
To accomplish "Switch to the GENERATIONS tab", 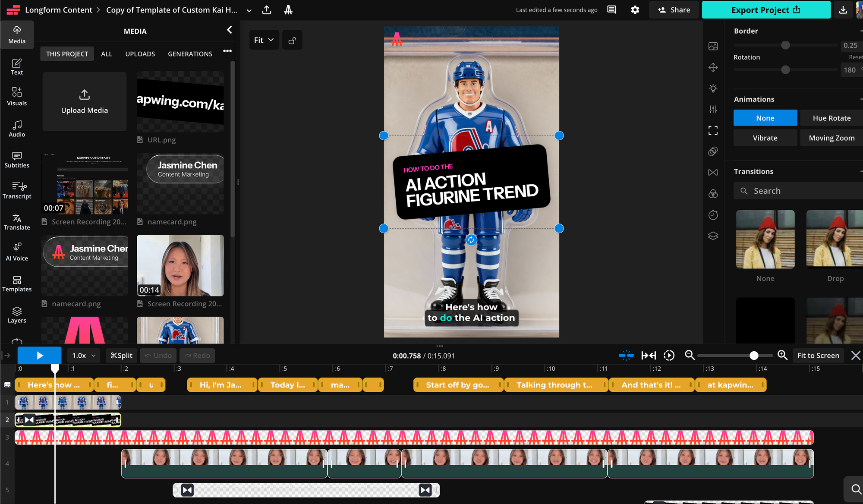I will [190, 54].
